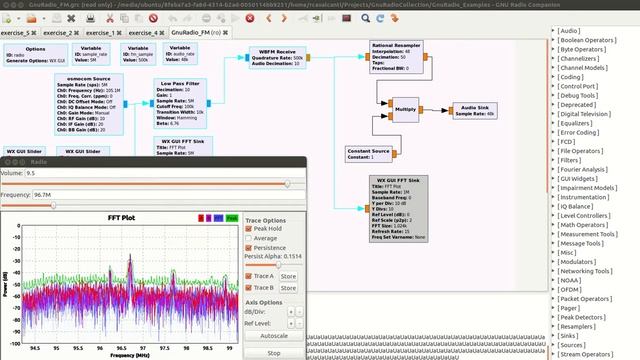The width and height of the screenshot is (640, 360).
Task: Select the WBFM Receive block
Action: [278, 58]
